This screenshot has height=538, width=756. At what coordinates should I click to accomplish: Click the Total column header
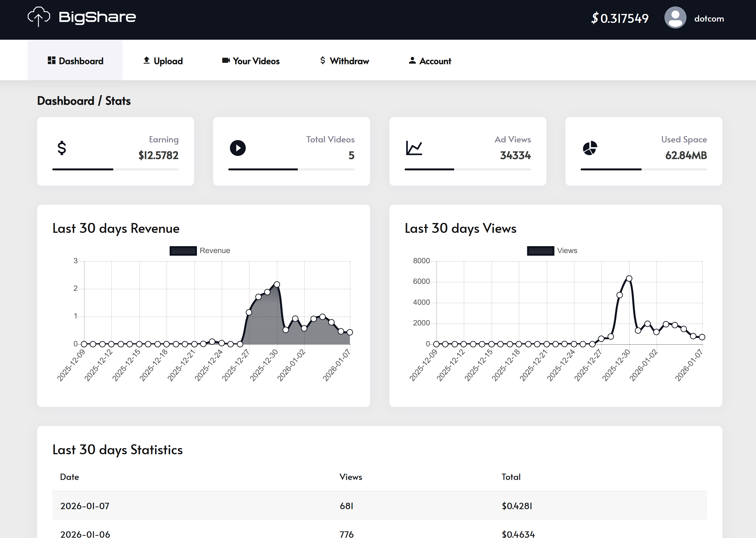click(x=511, y=477)
